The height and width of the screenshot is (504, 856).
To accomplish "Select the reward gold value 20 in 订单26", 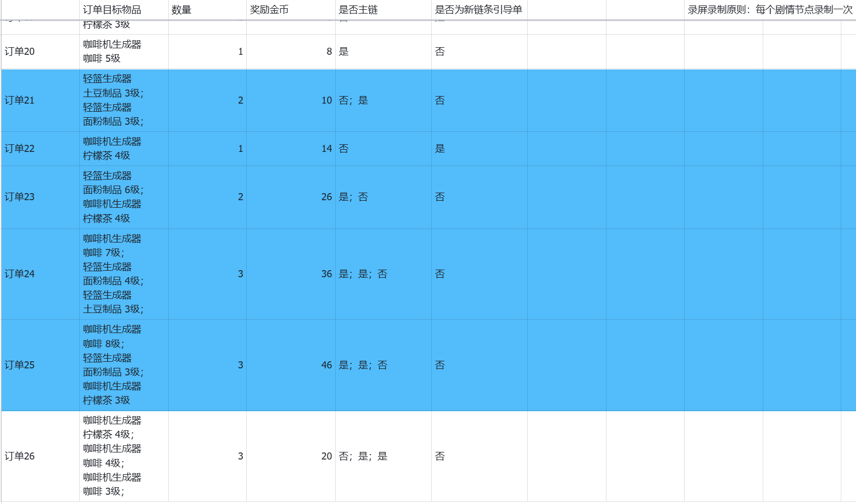I will [291, 456].
